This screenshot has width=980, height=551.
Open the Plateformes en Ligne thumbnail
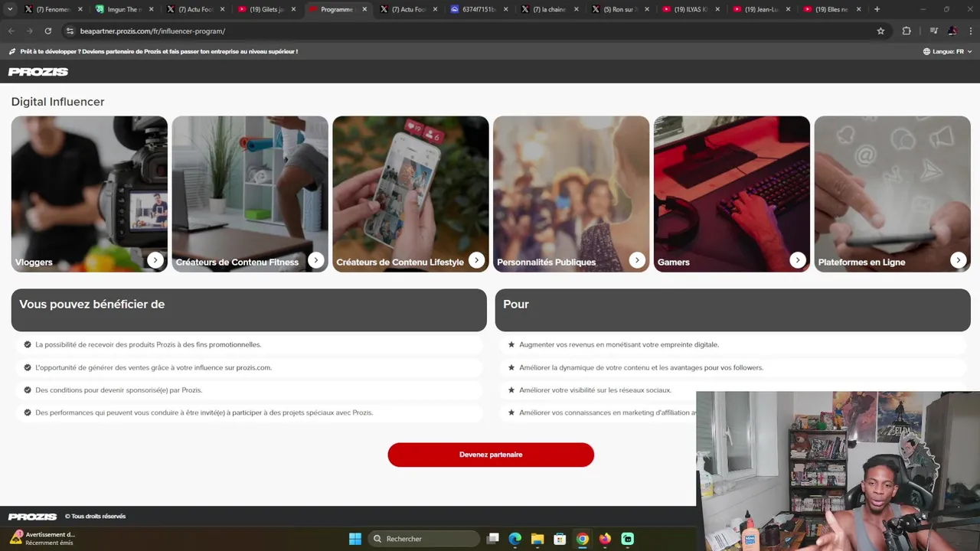point(893,194)
